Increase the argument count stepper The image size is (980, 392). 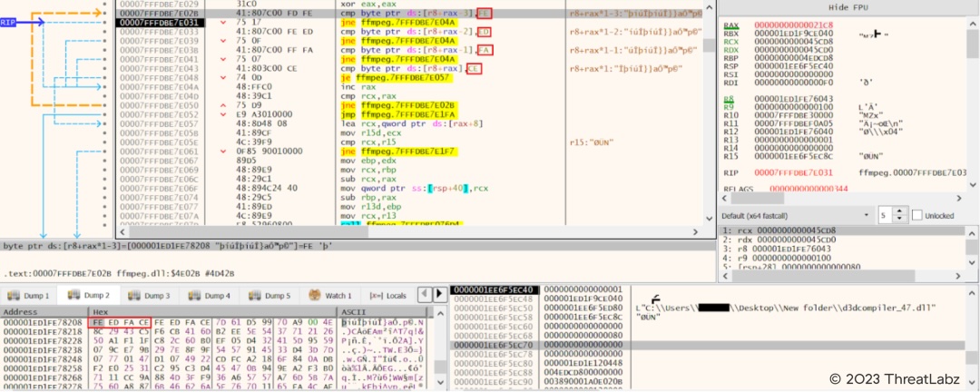[898, 211]
